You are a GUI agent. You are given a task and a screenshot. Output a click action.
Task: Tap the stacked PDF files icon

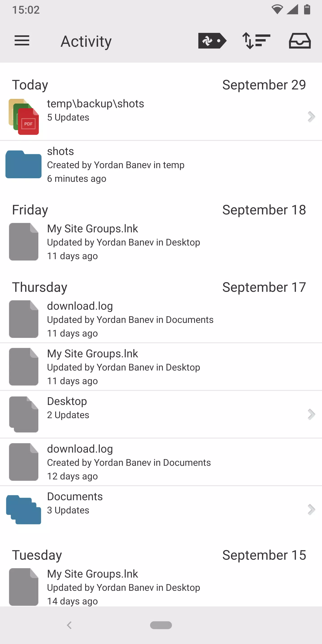(24, 117)
